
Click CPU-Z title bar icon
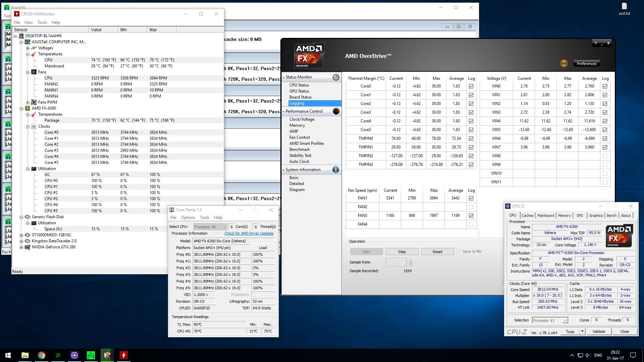(508, 206)
